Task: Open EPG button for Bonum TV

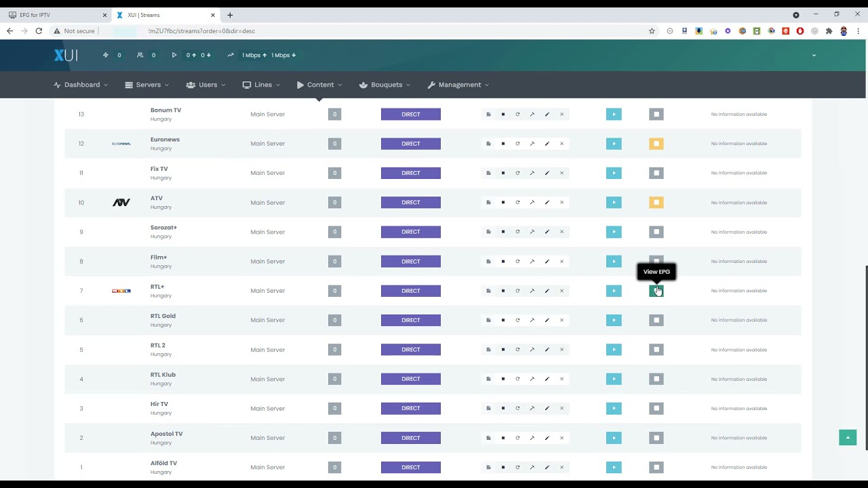Action: click(x=656, y=115)
